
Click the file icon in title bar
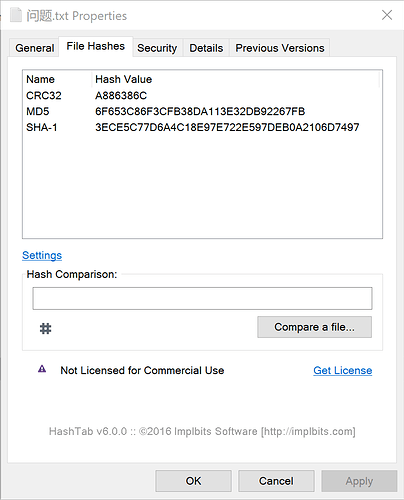pos(16,15)
